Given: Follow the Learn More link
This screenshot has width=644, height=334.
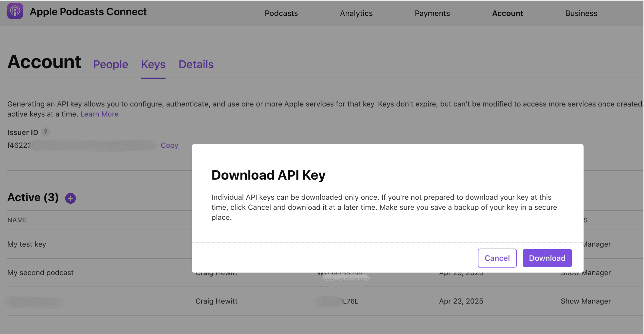Looking at the screenshot, I should [99, 114].
